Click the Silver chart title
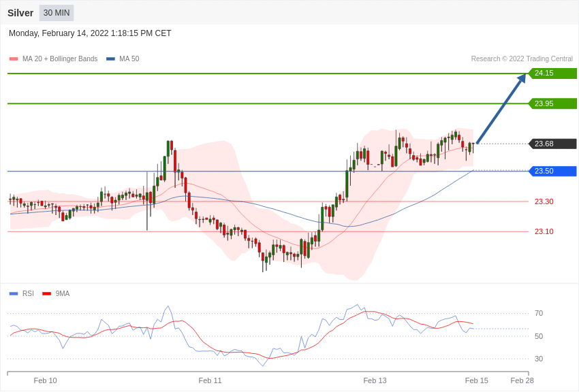Screen dimensions: 579x392 20,13
